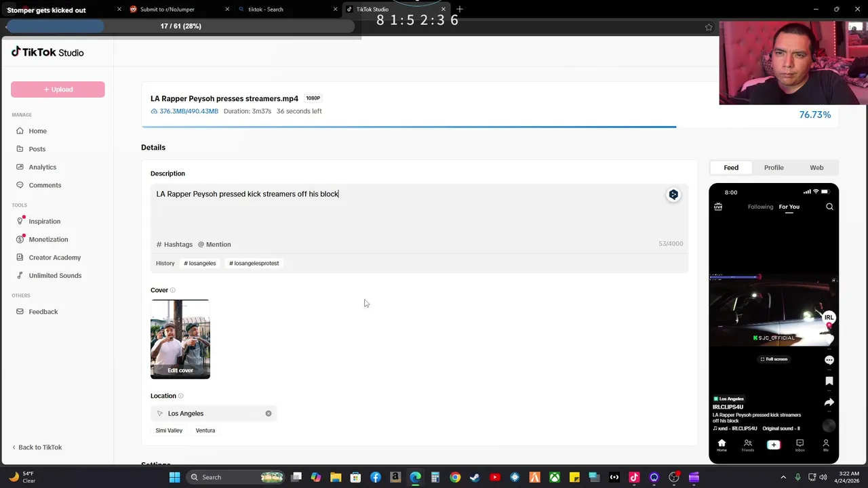
Task: Click the Hashtags button
Action: [x=174, y=244]
